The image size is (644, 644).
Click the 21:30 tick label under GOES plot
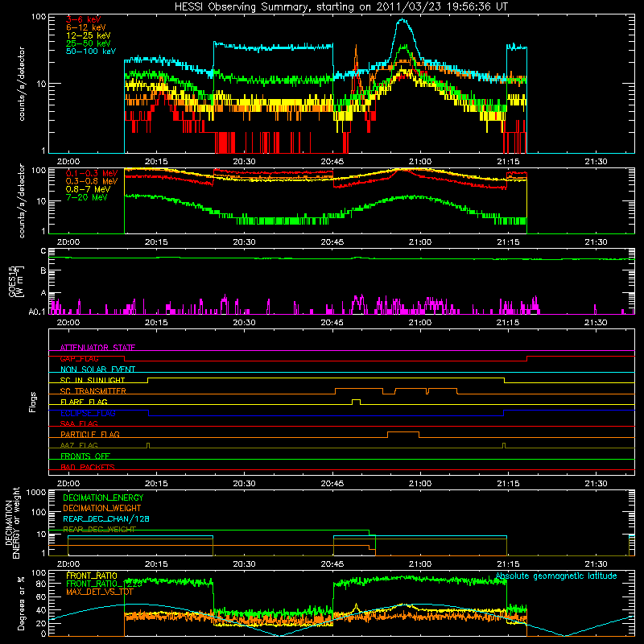tap(596, 323)
